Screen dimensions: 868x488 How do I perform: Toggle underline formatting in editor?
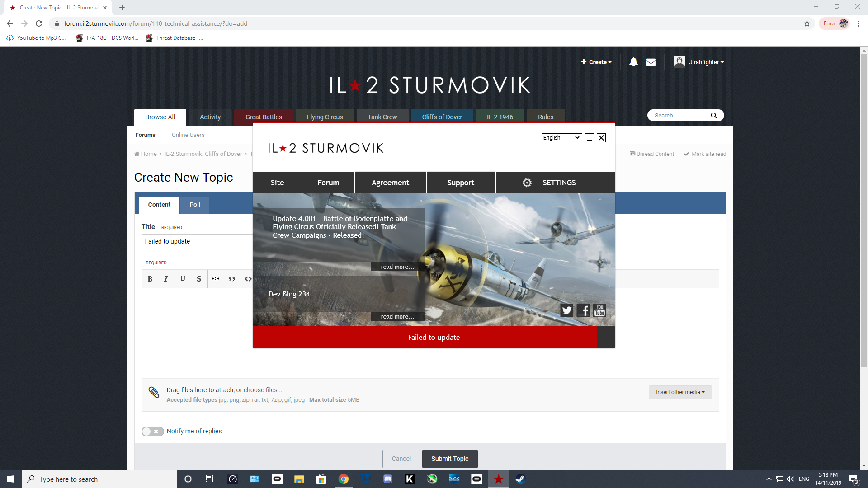coord(183,279)
